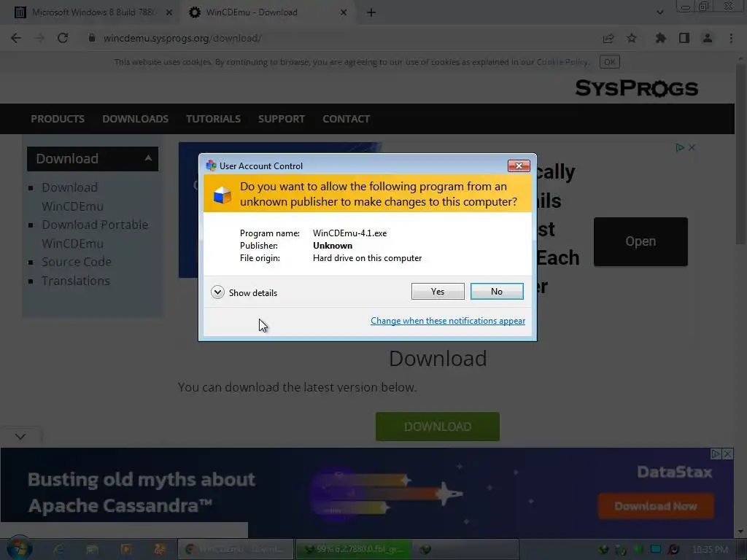The image size is (747, 560).
Task: Open the 99% download progress taskbar item
Action: pos(353,549)
